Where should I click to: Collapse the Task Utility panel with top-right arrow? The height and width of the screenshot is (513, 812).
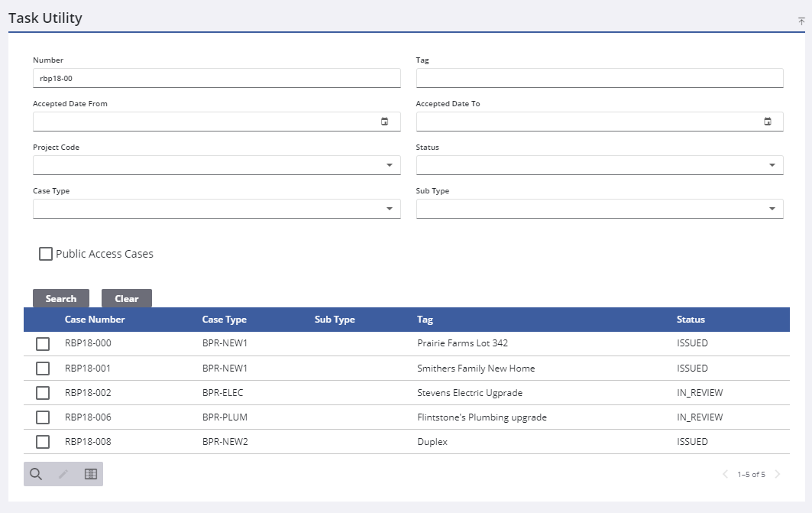(801, 21)
